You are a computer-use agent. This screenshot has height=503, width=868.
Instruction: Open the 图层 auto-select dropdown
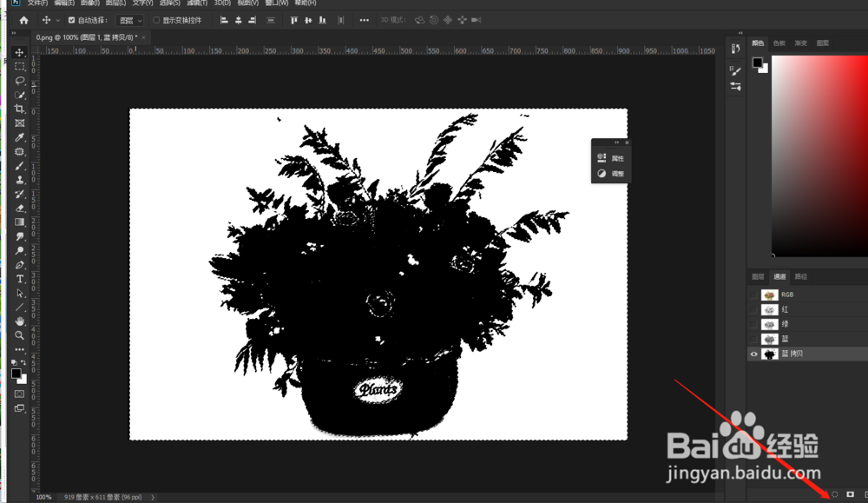tap(130, 21)
